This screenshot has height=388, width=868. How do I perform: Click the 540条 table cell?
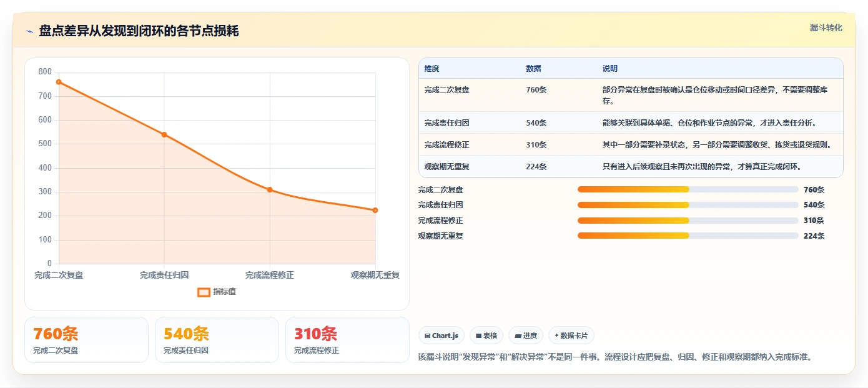[536, 123]
